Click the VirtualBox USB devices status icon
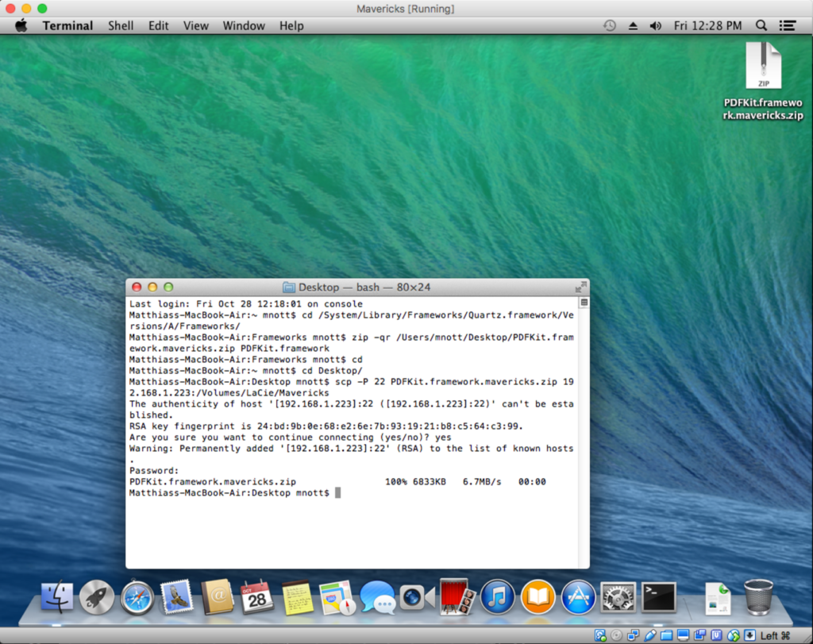 click(x=650, y=635)
